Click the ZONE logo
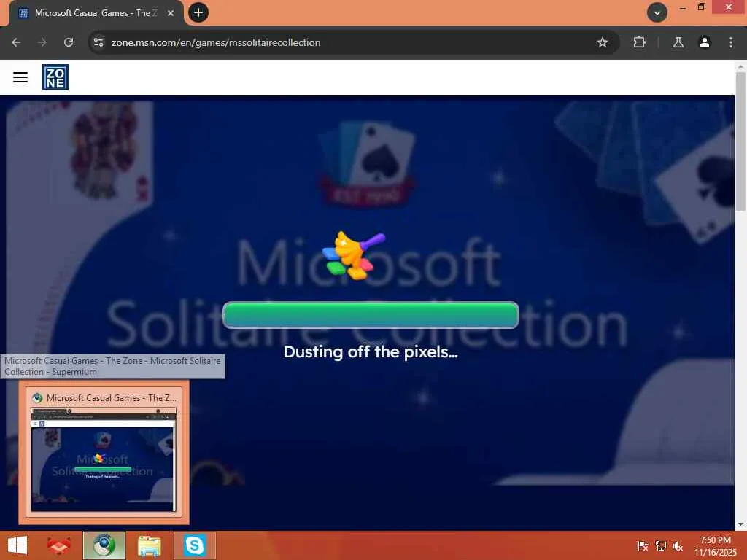Image resolution: width=747 pixels, height=560 pixels. 55,77
